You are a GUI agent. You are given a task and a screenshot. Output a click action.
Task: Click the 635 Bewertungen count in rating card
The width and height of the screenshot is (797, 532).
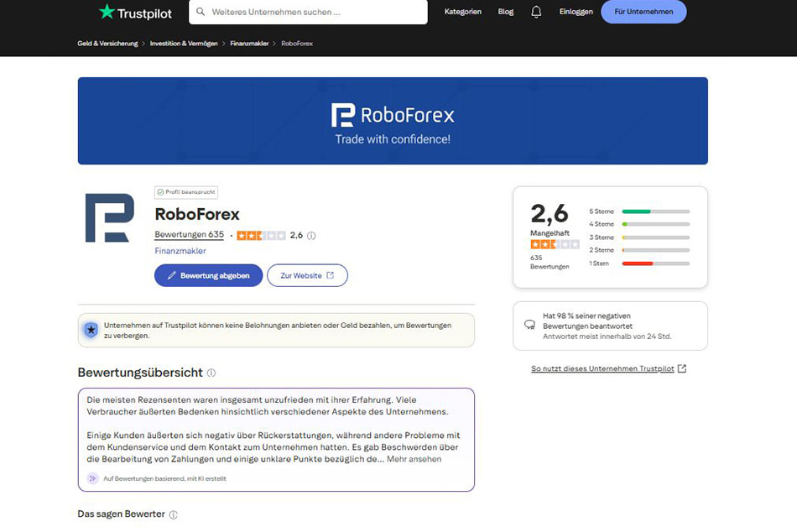550,262
